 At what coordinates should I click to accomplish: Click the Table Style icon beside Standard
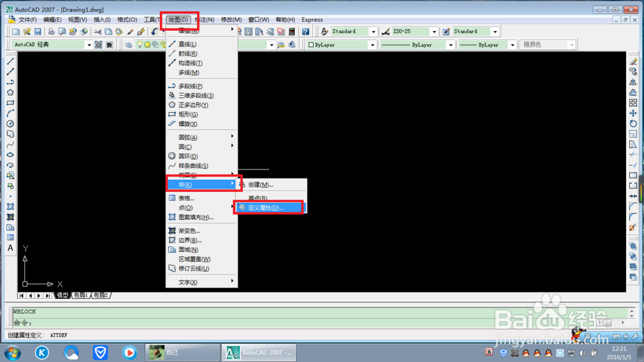click(x=446, y=32)
